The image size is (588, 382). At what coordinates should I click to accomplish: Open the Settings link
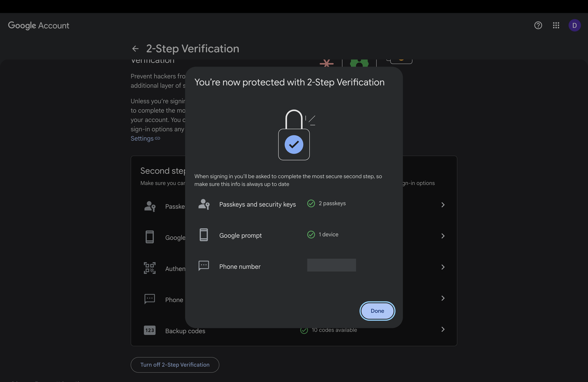(142, 139)
